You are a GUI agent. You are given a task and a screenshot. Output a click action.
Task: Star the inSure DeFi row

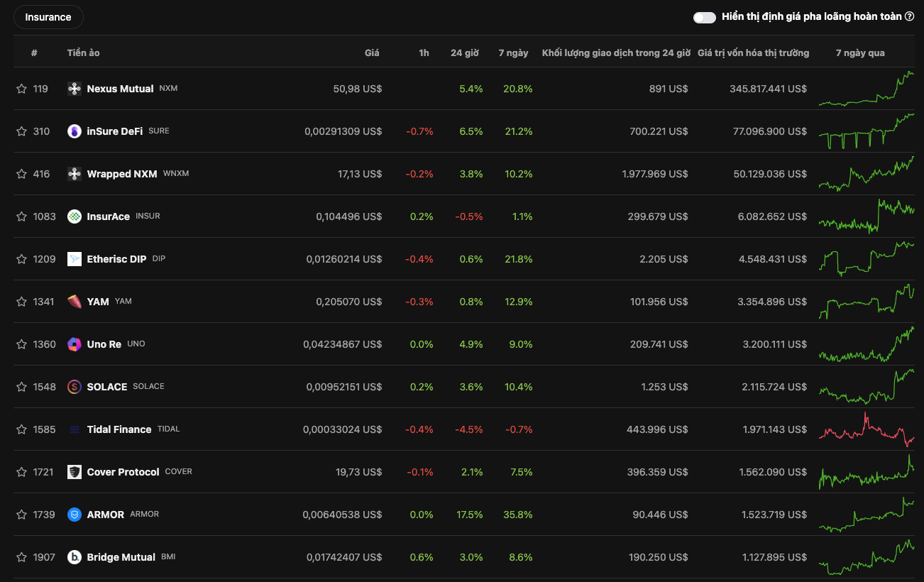coord(21,131)
